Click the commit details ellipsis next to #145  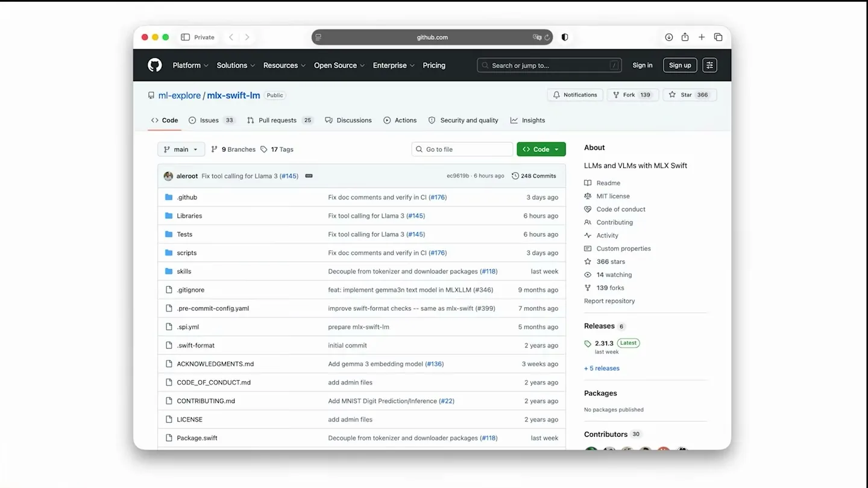point(309,176)
